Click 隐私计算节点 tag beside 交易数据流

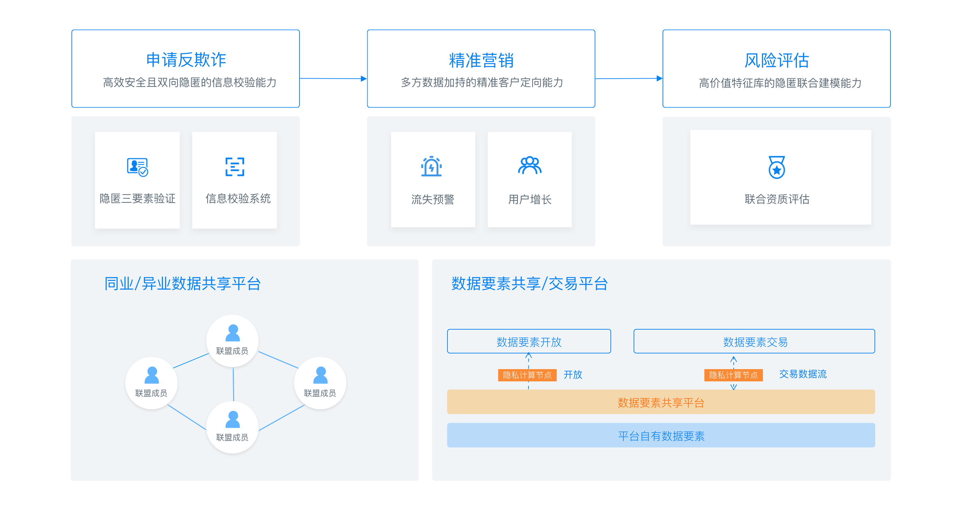click(x=734, y=375)
